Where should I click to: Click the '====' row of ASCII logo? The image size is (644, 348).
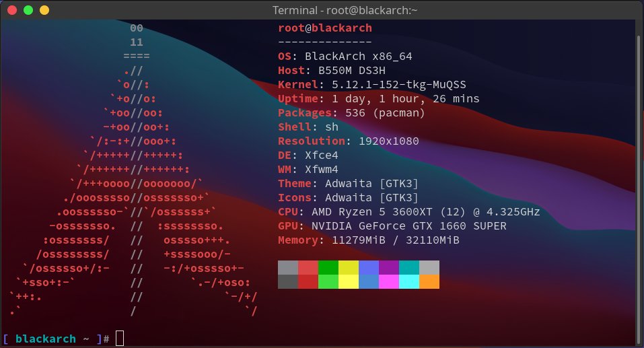(x=137, y=57)
